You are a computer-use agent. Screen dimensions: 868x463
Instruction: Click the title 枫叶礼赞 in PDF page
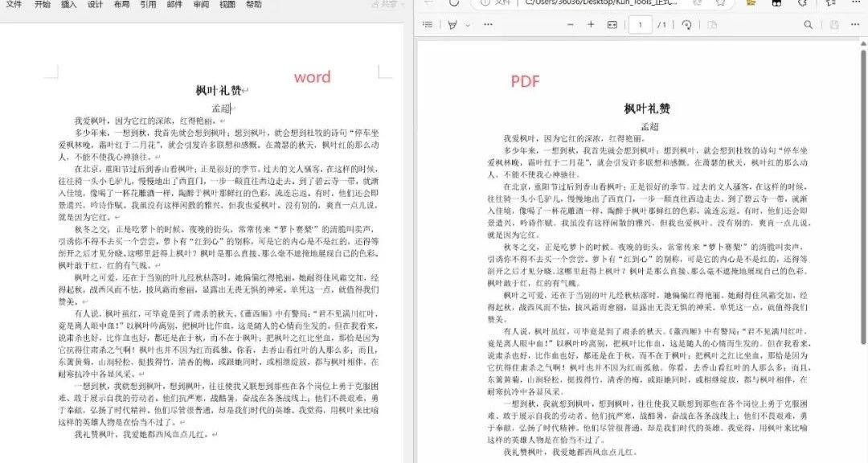pos(647,109)
